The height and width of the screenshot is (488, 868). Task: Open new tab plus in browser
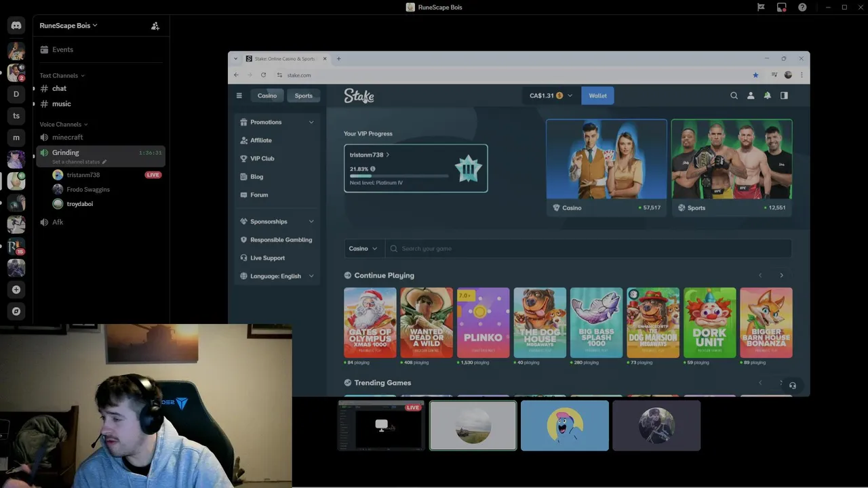(x=339, y=59)
